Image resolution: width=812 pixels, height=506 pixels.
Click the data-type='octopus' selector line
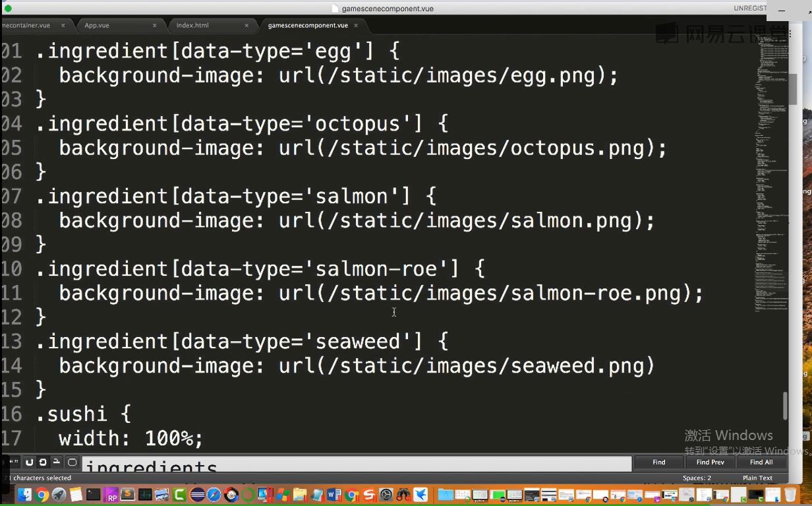click(x=241, y=123)
